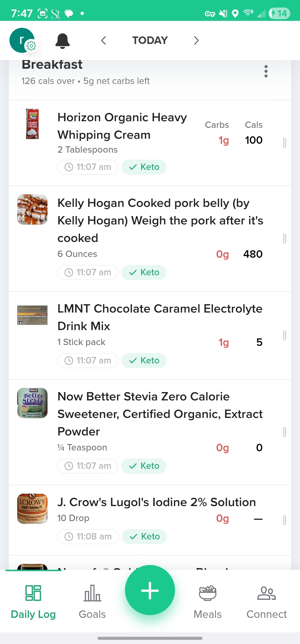Viewport: 300px width, 644px height.
Task: Tap Keto badge on LMNT Electrolyte entry
Action: tap(144, 361)
